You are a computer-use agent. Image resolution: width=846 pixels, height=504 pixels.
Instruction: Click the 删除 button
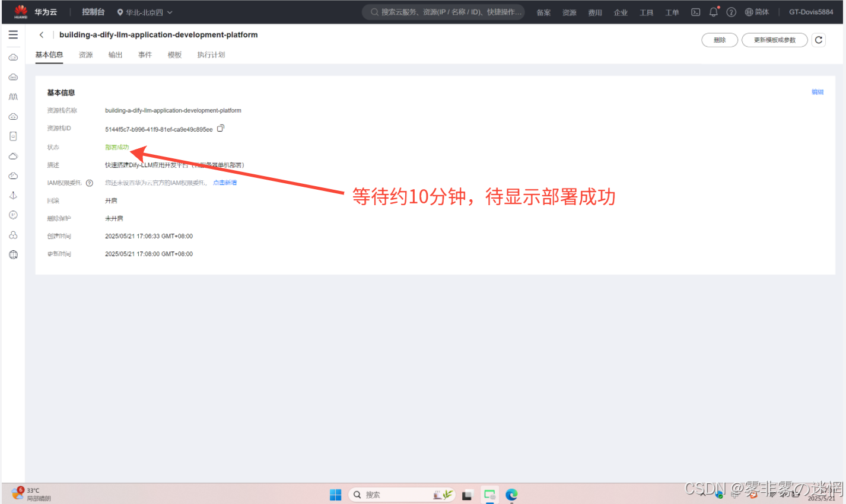point(720,40)
